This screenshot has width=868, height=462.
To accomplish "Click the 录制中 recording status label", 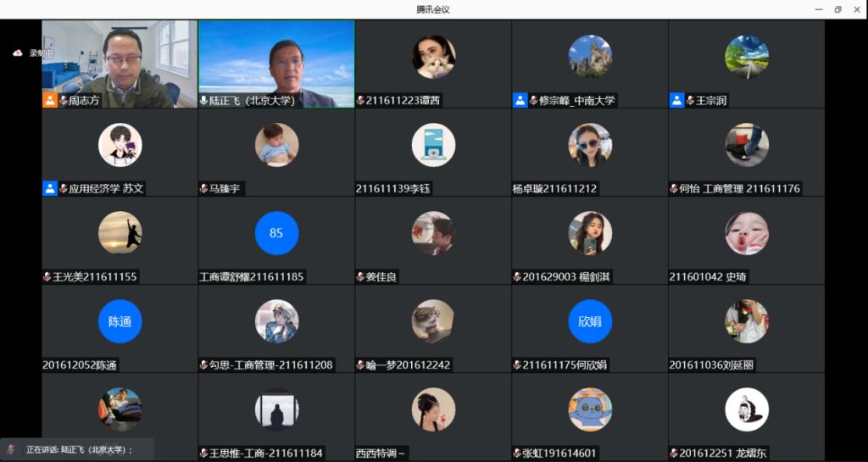I will (41, 53).
